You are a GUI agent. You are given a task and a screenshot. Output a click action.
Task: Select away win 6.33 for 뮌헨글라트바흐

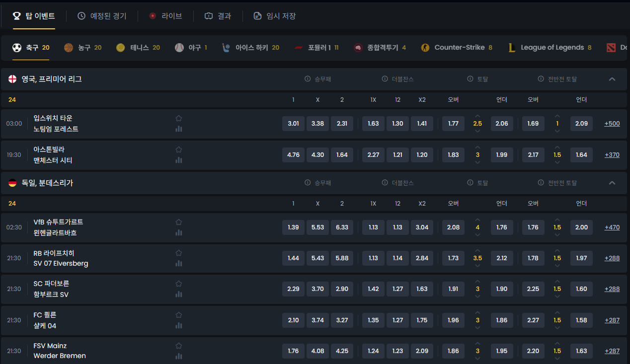pyautogui.click(x=342, y=227)
